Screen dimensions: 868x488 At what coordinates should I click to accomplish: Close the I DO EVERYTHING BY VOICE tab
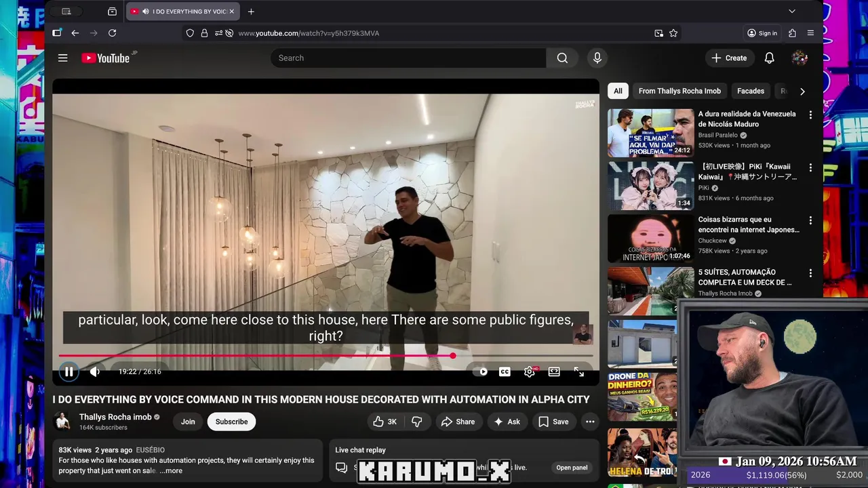point(232,12)
